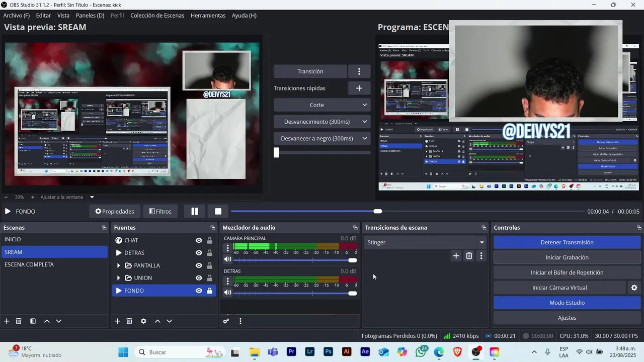Add a new scene with the plus icon

7,321
